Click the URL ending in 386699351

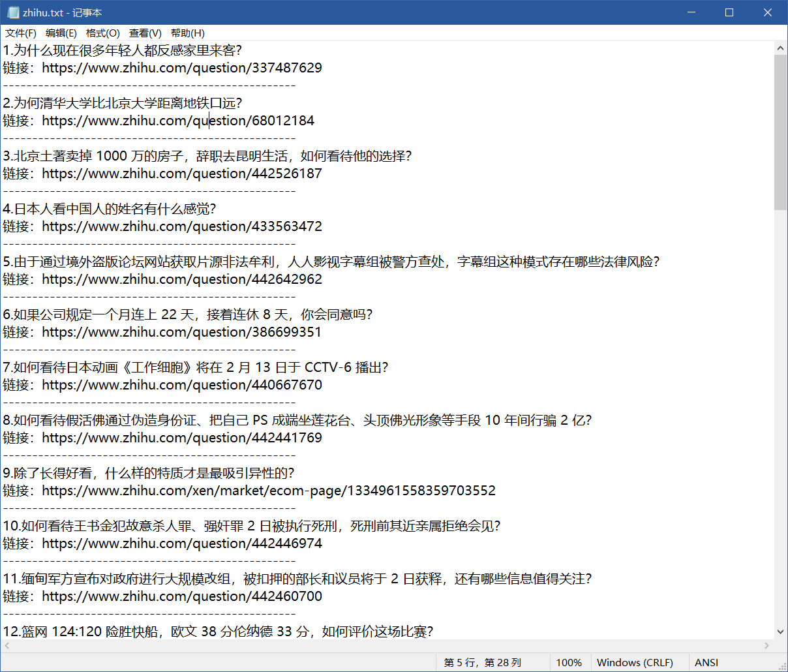(181, 332)
